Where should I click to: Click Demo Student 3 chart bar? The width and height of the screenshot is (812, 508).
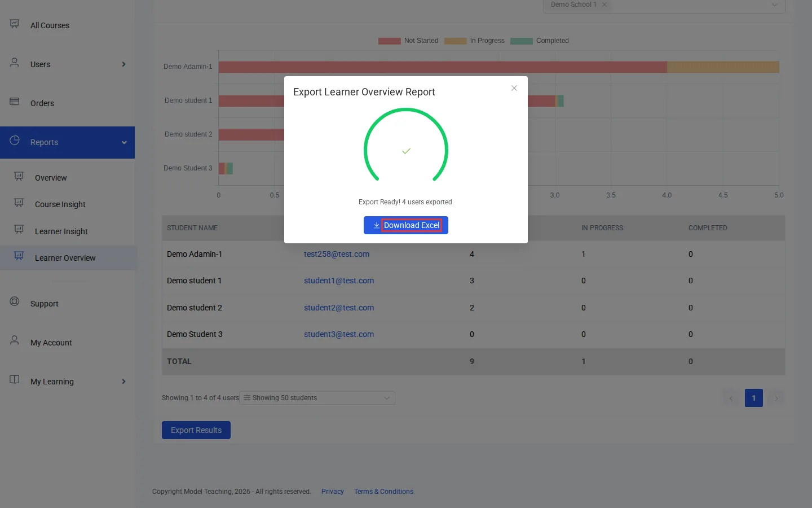226,168
